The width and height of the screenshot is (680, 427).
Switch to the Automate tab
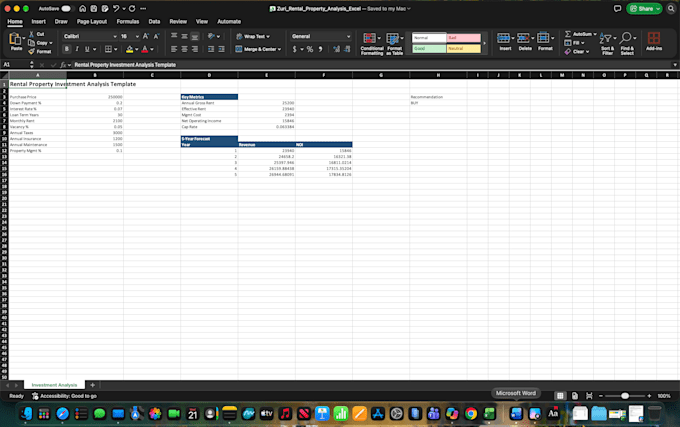point(229,22)
